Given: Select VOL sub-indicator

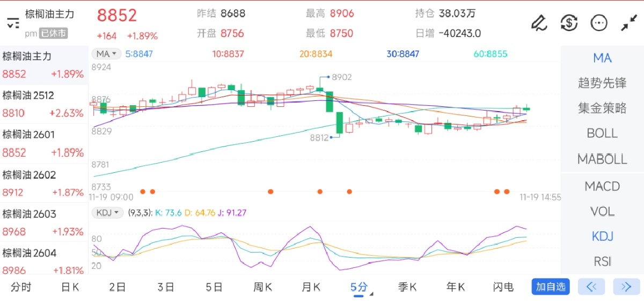Looking at the screenshot, I should (602, 211).
